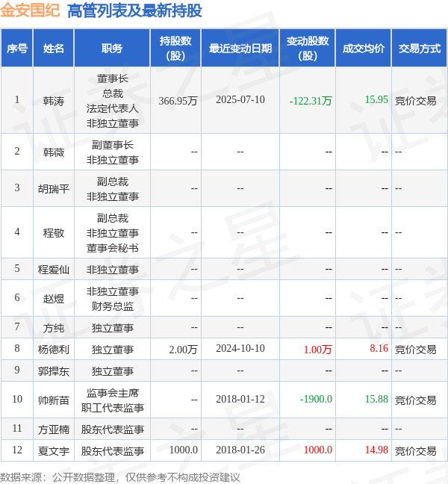Click the 1.00万 change value

317,350
